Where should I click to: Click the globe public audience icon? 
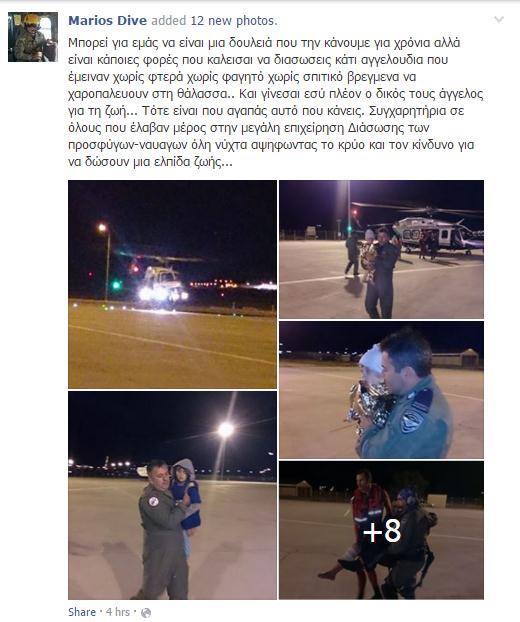click(x=146, y=613)
